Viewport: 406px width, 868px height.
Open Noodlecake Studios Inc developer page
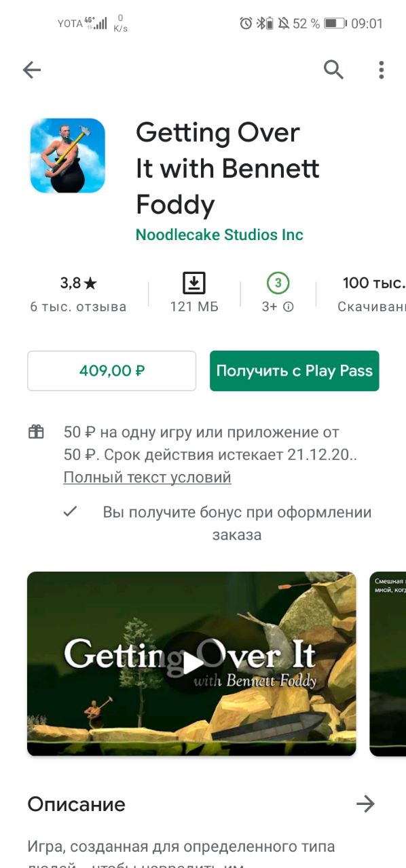219,235
